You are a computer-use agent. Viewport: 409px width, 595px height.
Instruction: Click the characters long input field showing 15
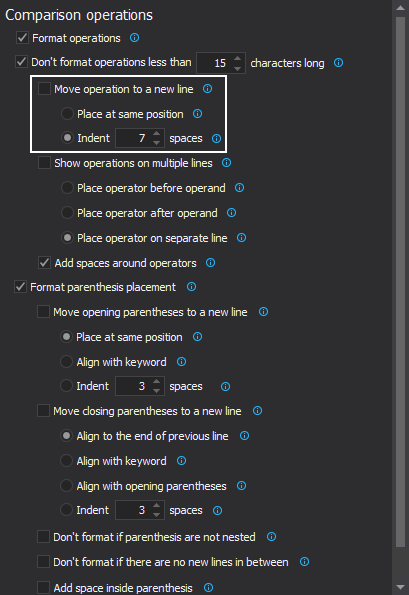[215, 63]
